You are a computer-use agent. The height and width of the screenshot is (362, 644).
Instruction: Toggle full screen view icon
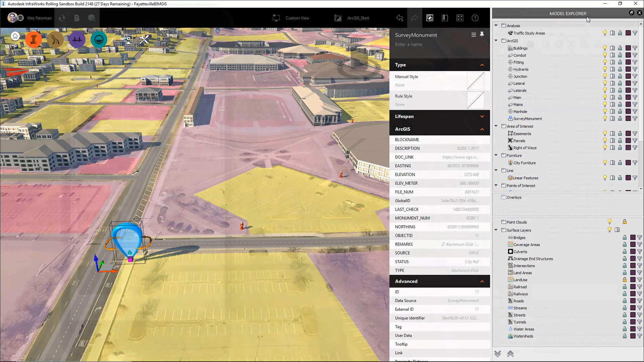pyautogui.click(x=460, y=18)
